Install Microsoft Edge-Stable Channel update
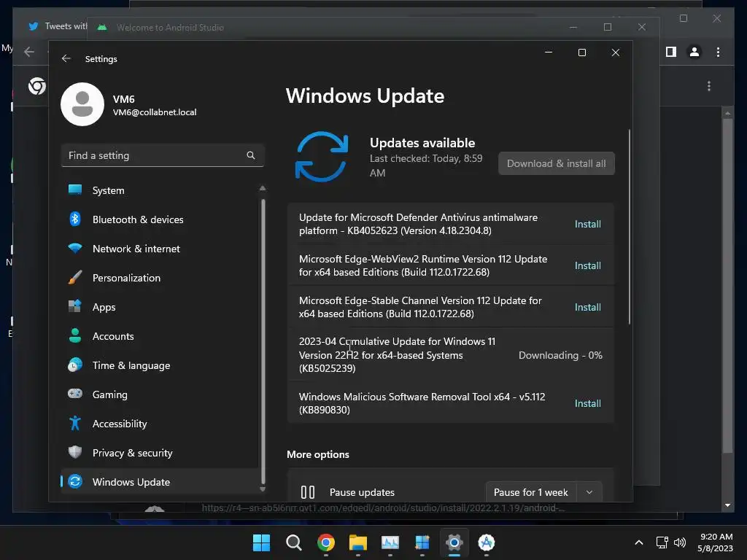 click(x=587, y=307)
